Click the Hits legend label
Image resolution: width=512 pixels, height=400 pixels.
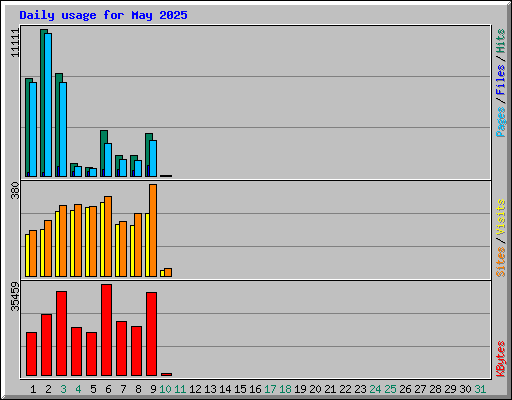(x=500, y=41)
